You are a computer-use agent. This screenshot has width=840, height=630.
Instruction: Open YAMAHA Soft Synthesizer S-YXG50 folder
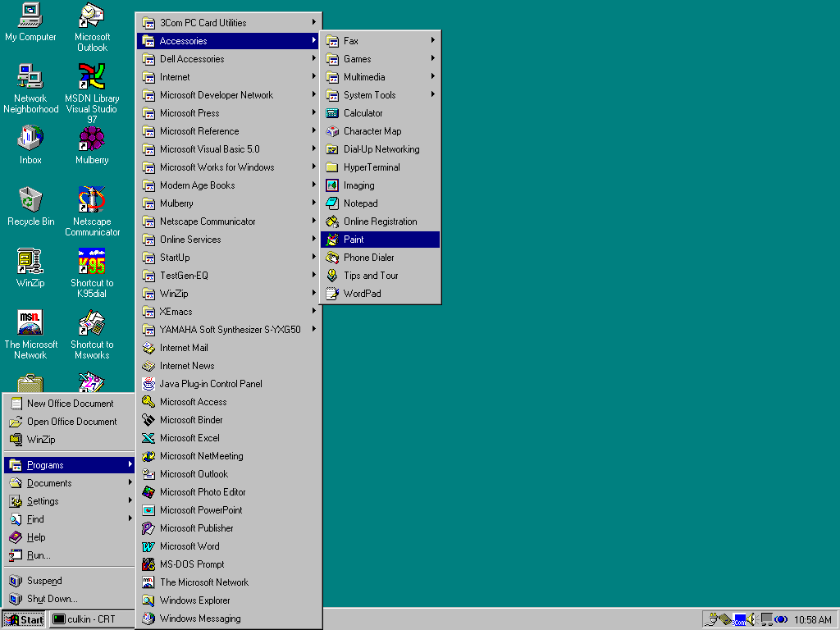point(229,330)
